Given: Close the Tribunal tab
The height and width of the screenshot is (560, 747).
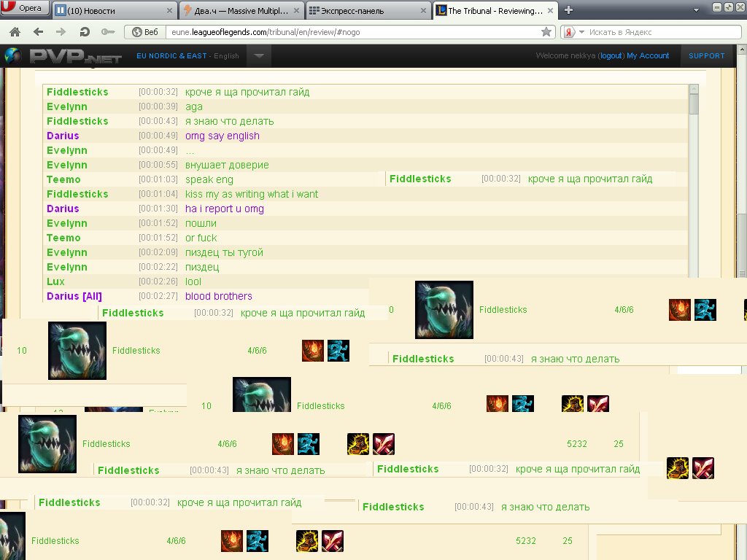Looking at the screenshot, I should pos(550,10).
